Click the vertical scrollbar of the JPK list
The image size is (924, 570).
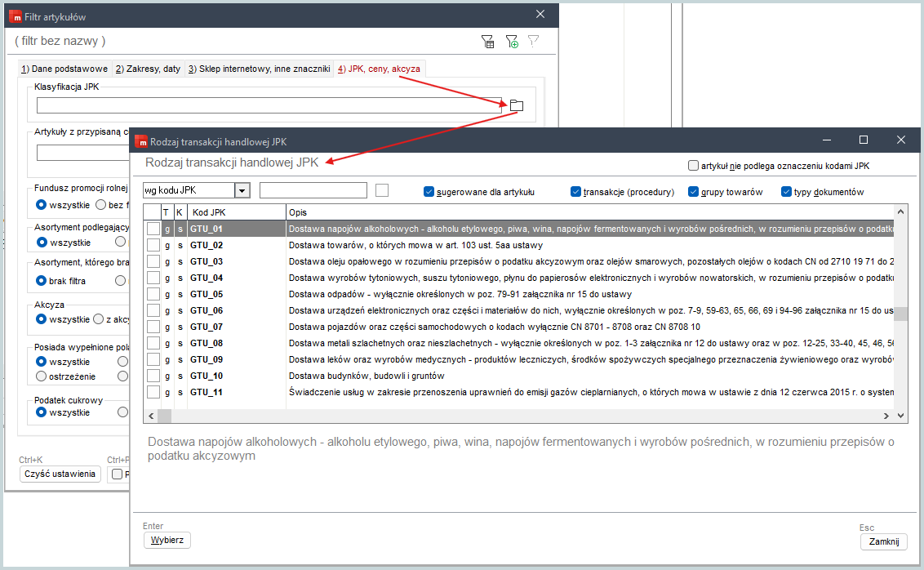tap(900, 314)
